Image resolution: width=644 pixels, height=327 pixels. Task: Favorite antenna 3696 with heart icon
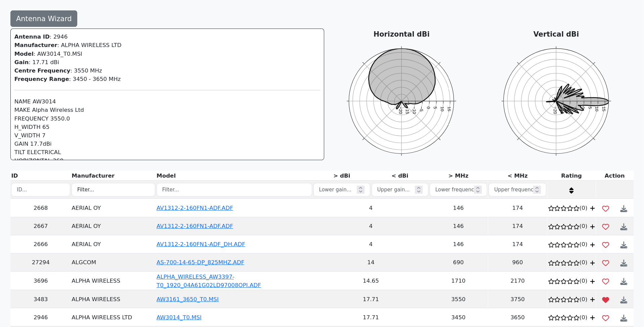[605, 281]
